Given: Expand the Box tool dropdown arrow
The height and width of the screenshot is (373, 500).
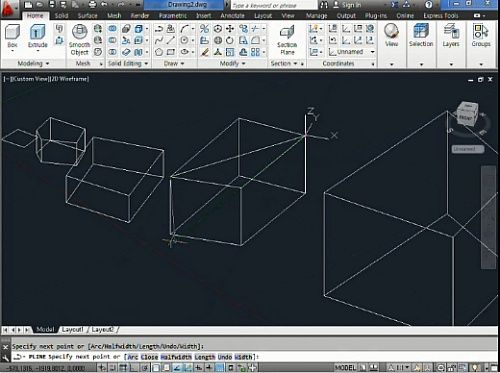Looking at the screenshot, I should coord(12,51).
